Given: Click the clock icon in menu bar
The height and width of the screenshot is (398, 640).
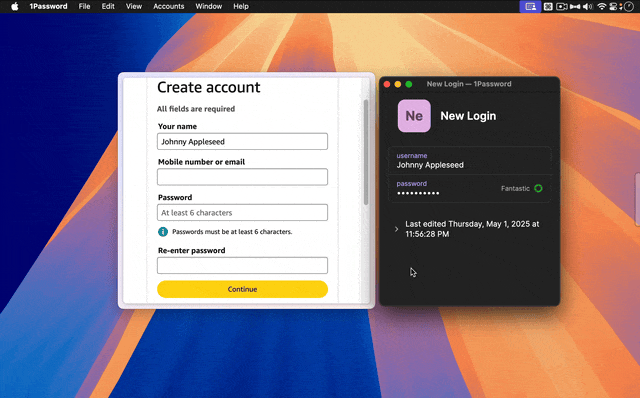Looking at the screenshot, I should (629, 7).
